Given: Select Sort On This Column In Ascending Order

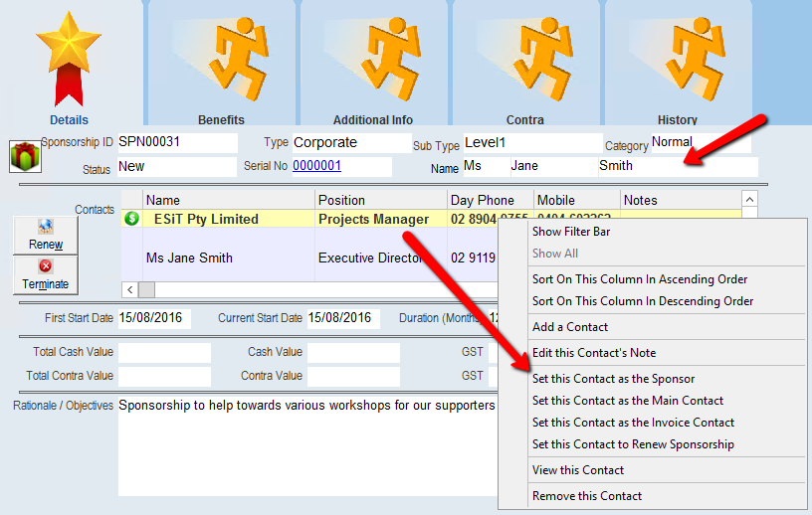Looking at the screenshot, I should 640,279.
